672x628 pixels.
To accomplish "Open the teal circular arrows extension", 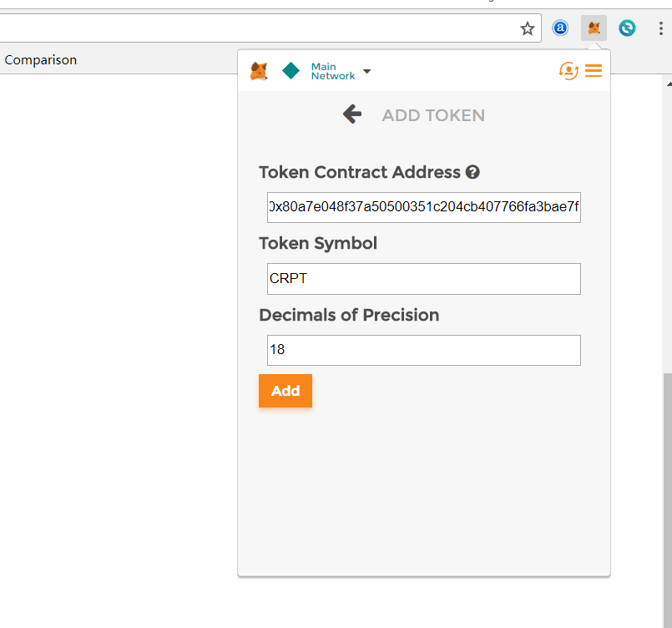I will (x=627, y=28).
